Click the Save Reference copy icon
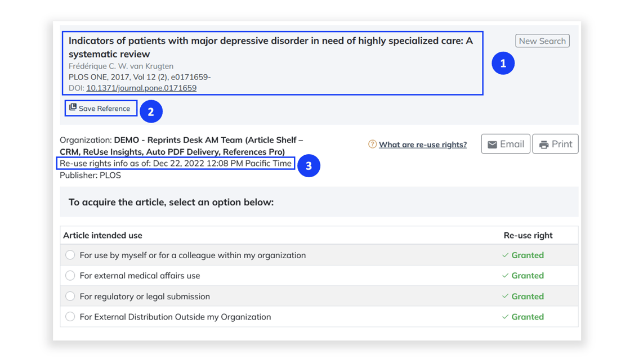630x364 pixels. point(73,107)
